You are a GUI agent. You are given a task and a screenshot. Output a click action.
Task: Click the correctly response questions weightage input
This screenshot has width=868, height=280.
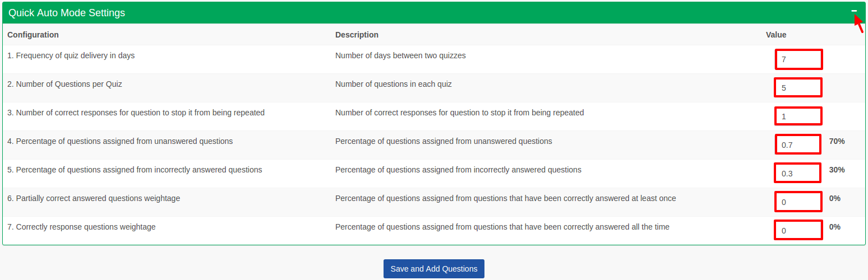click(x=798, y=230)
